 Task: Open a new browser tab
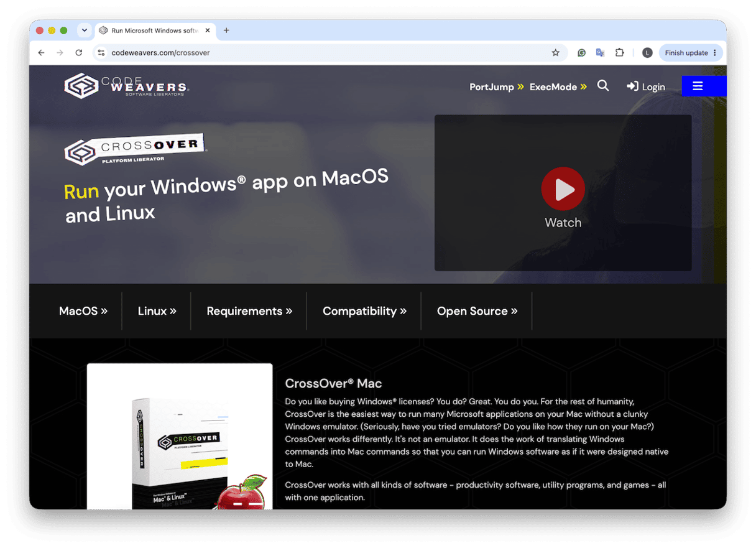pyautogui.click(x=226, y=30)
